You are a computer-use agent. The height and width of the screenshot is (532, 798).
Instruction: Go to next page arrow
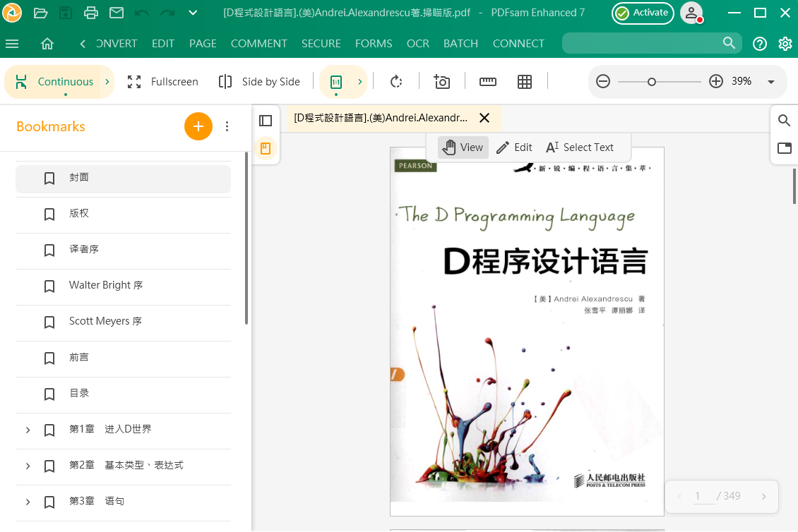[764, 497]
